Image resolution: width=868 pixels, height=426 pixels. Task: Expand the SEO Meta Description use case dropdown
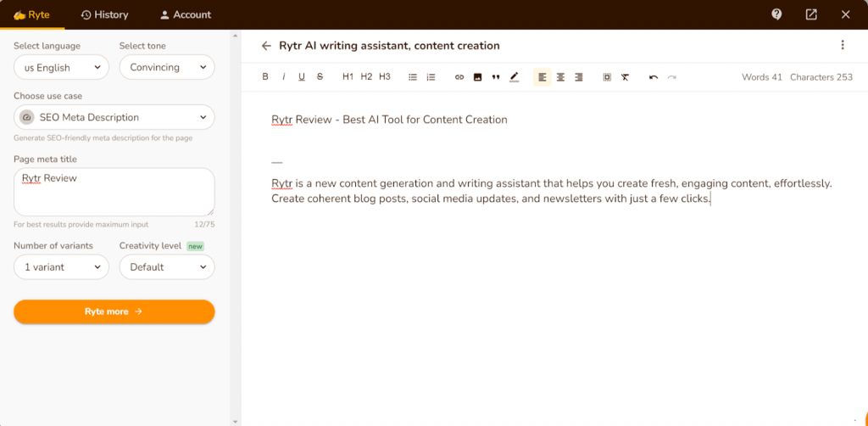click(114, 117)
